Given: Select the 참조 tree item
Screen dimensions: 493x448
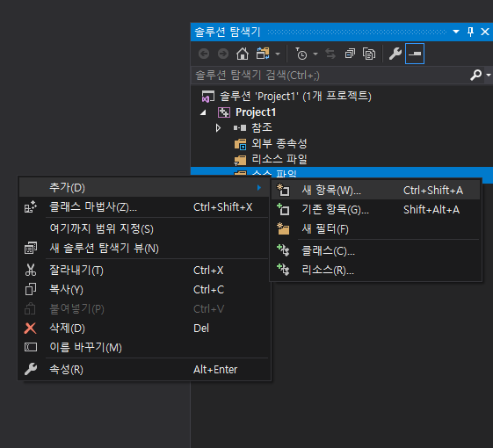Looking at the screenshot, I should (262, 127).
